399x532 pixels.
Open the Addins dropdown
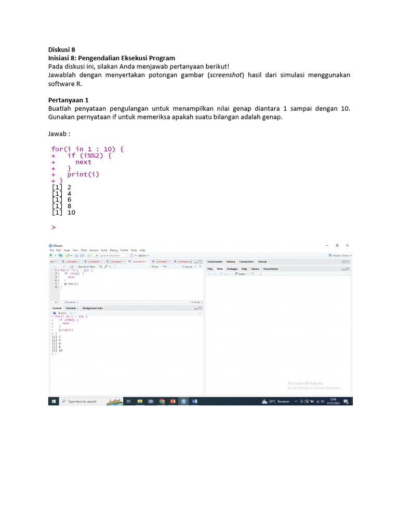click(x=143, y=256)
